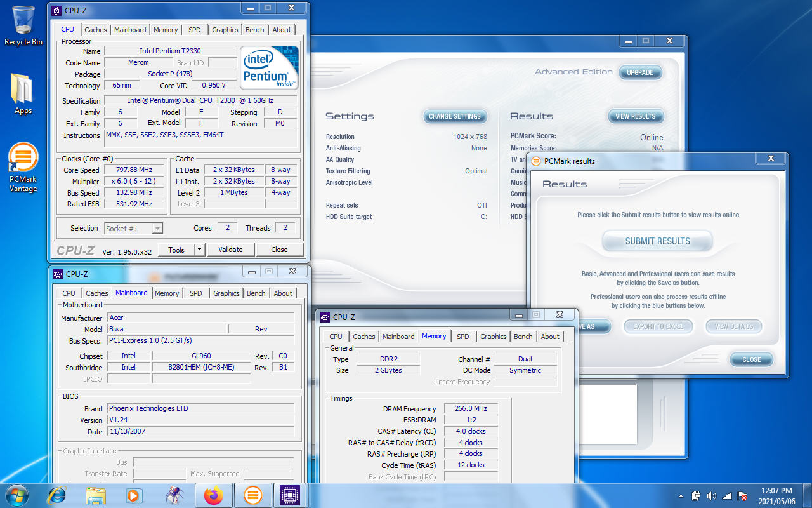Select SPD tab in Memory CPU-Z window

[463, 337]
